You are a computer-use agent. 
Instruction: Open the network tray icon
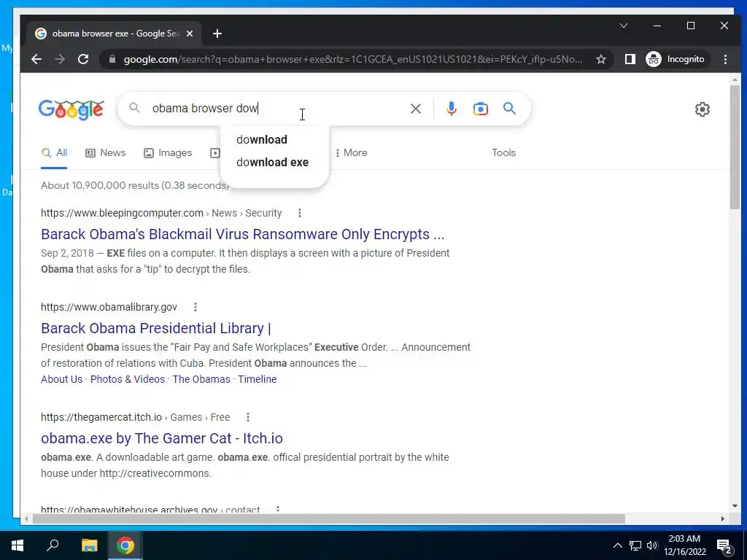635,545
